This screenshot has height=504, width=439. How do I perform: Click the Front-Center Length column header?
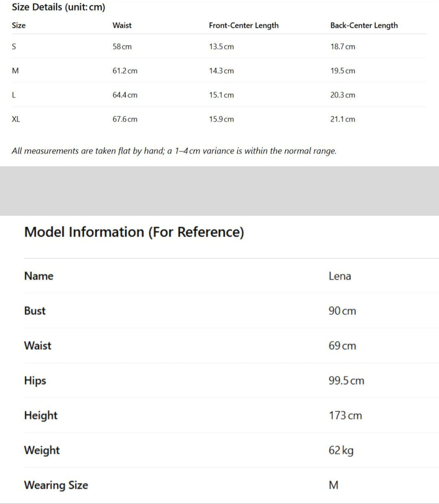tap(243, 26)
